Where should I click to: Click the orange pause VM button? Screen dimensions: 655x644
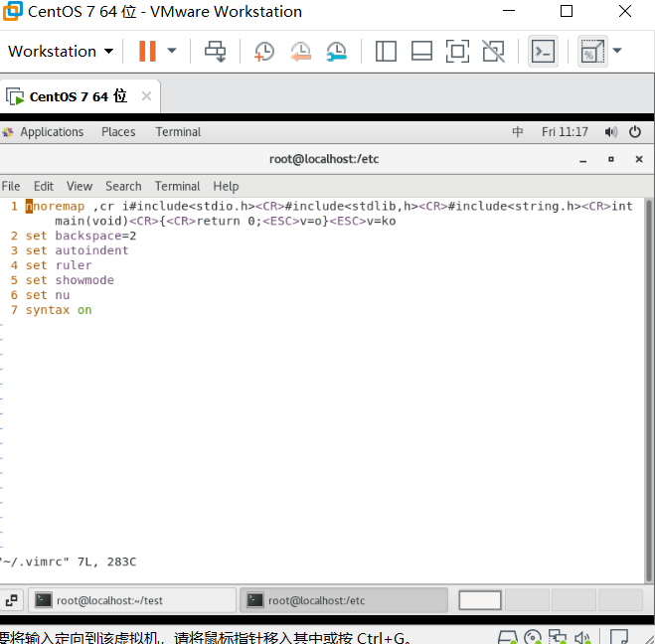147,52
